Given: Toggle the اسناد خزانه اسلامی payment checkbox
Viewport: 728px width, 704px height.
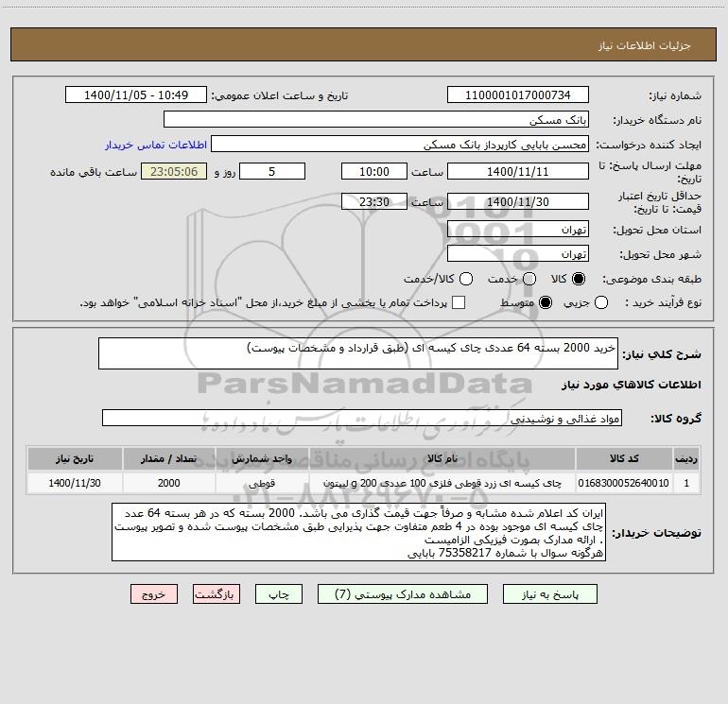Looking at the screenshot, I should pyautogui.click(x=459, y=302).
